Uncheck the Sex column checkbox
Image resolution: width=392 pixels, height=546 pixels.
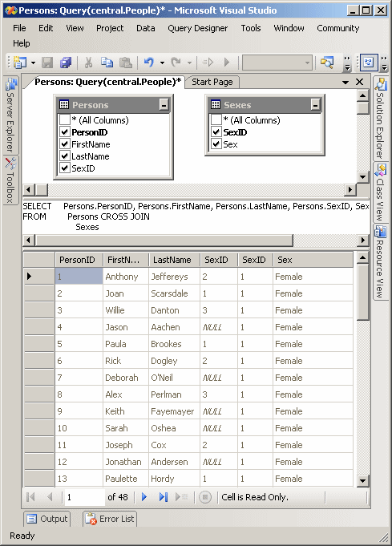pos(216,144)
